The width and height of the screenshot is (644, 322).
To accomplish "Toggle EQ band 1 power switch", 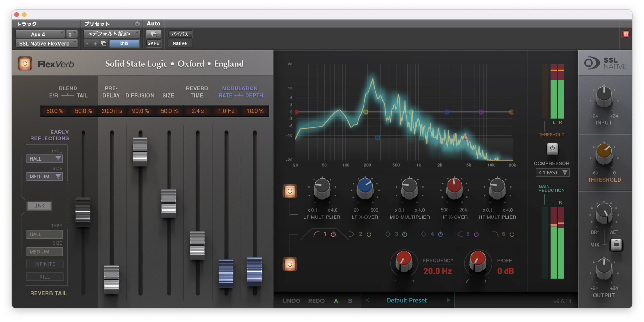I will pyautogui.click(x=333, y=234).
